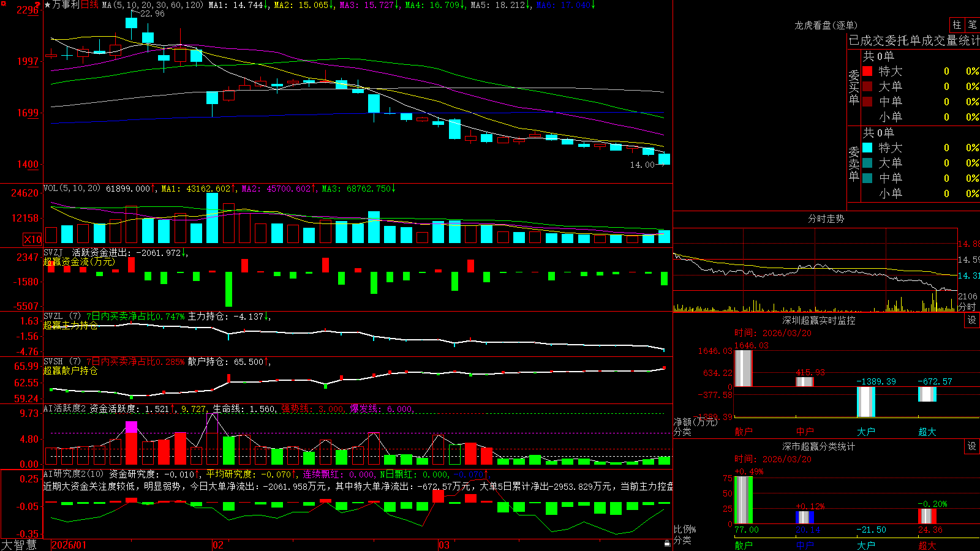Click the dark red 中单 swatch in 委买单
The height and width of the screenshot is (551, 980).
tap(867, 102)
